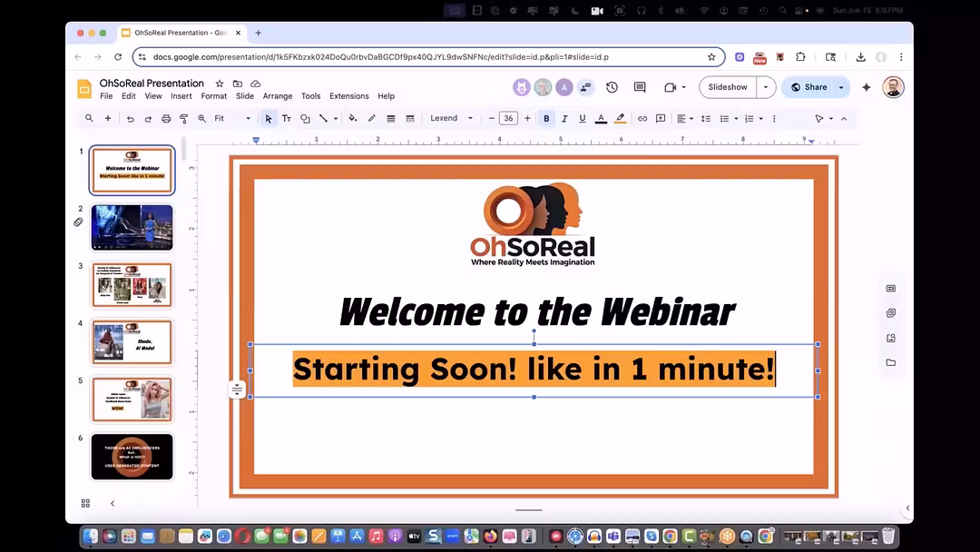Select the Text box tool
980x552 pixels.
[286, 118]
